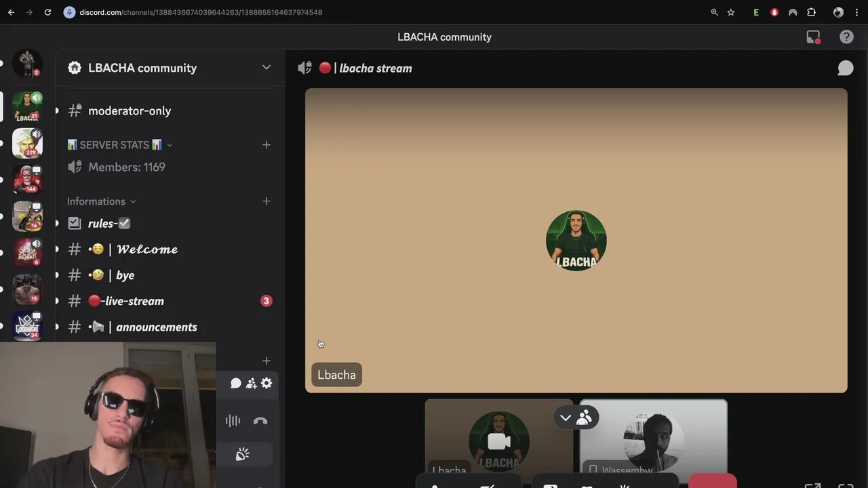Viewport: 868px width, 488px height.
Task: Click the Lbacha name label on the stream
Action: 336,375
